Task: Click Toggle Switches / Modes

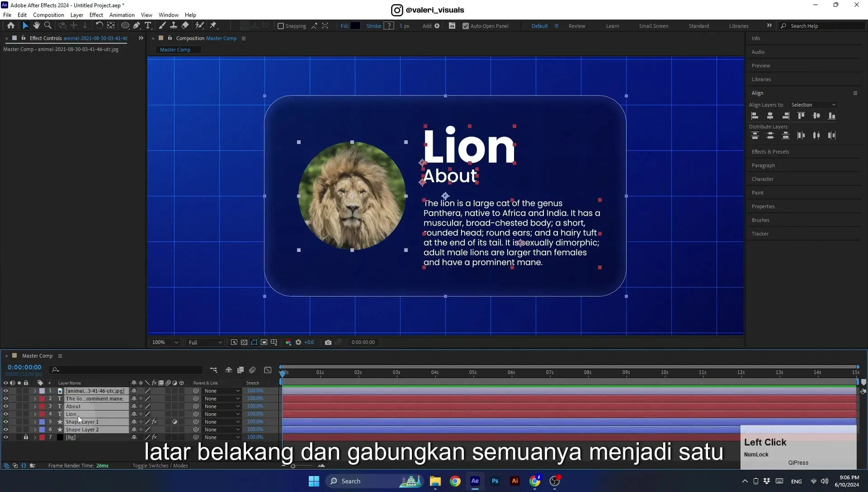Action: click(160, 466)
